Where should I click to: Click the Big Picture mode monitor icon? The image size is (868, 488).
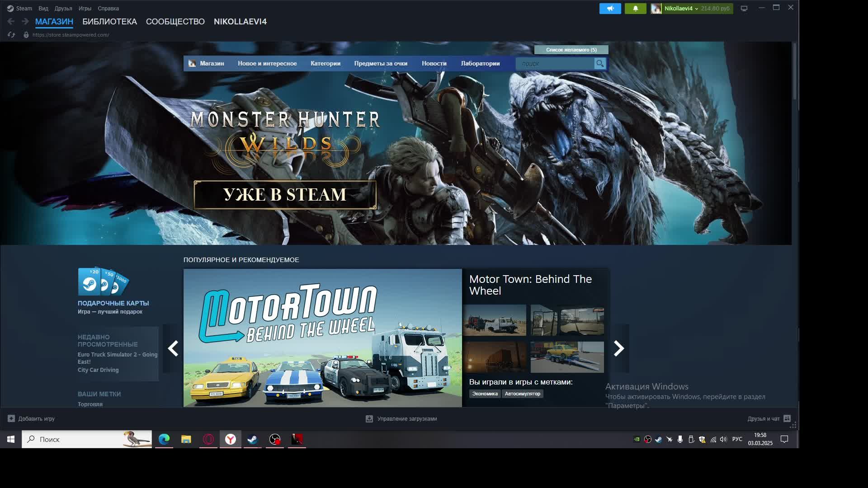[744, 9]
